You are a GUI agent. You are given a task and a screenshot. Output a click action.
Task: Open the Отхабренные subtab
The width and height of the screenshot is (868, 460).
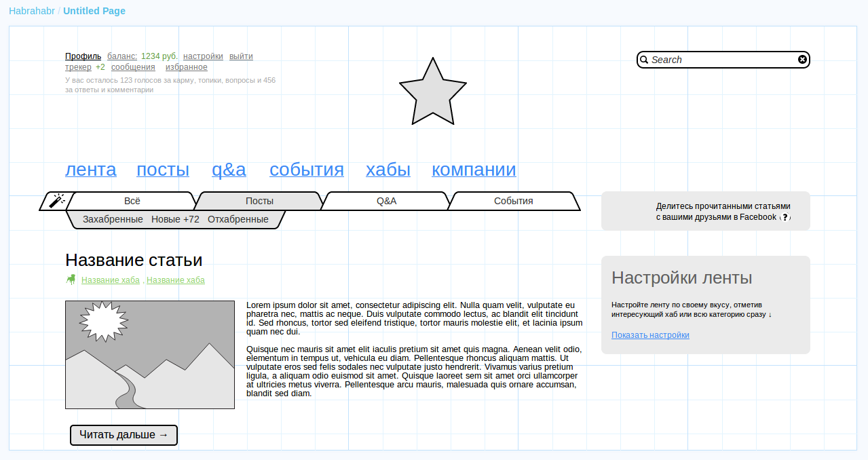(238, 219)
